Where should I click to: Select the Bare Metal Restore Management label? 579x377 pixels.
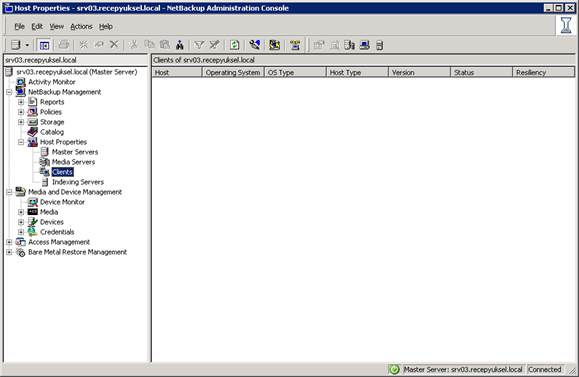[x=78, y=252]
